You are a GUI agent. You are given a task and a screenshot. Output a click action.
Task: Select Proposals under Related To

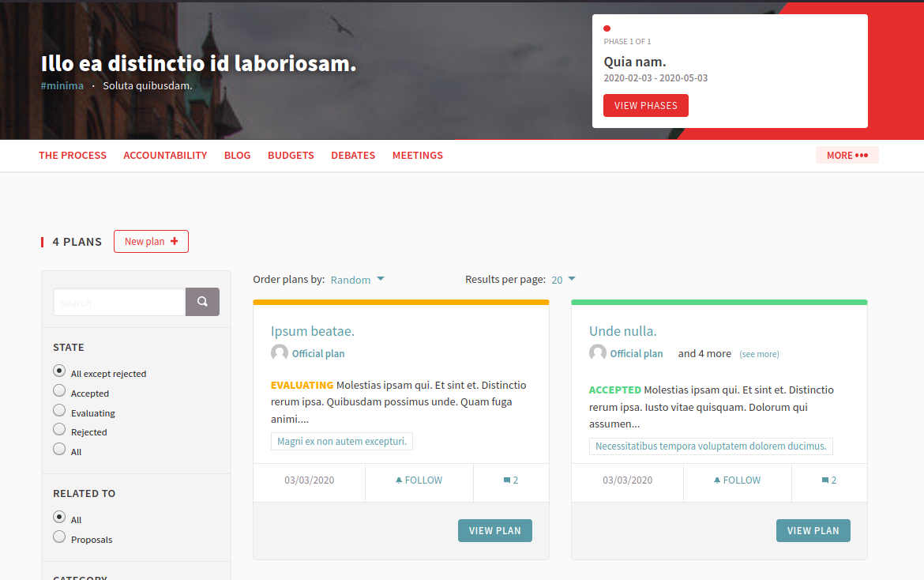pos(59,537)
